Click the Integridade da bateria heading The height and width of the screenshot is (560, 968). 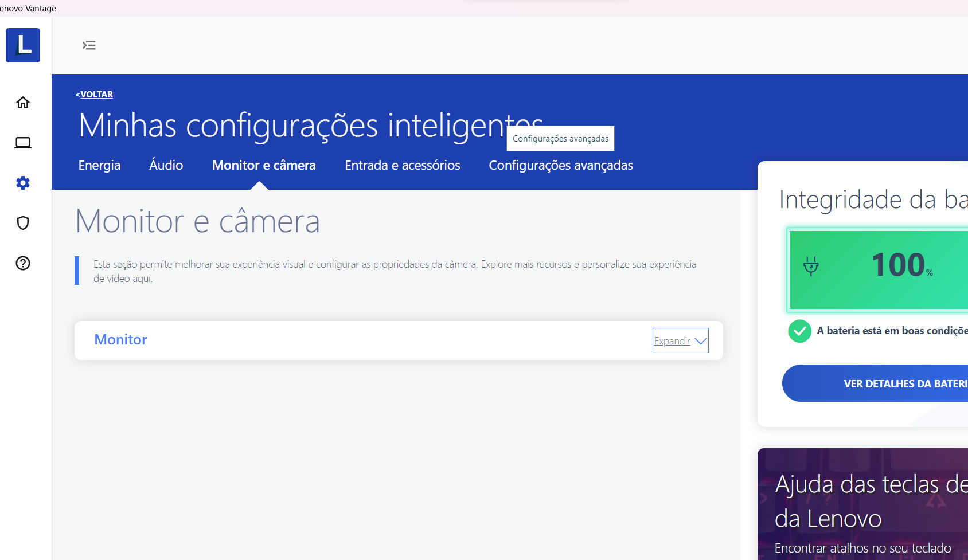coord(873,199)
